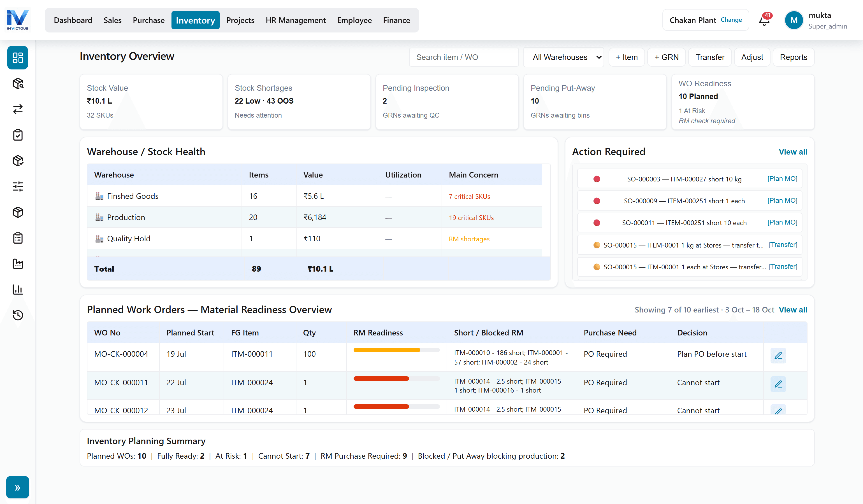Open the adjustment sliders sidebar icon
This screenshot has width=863, height=504.
coord(18,186)
